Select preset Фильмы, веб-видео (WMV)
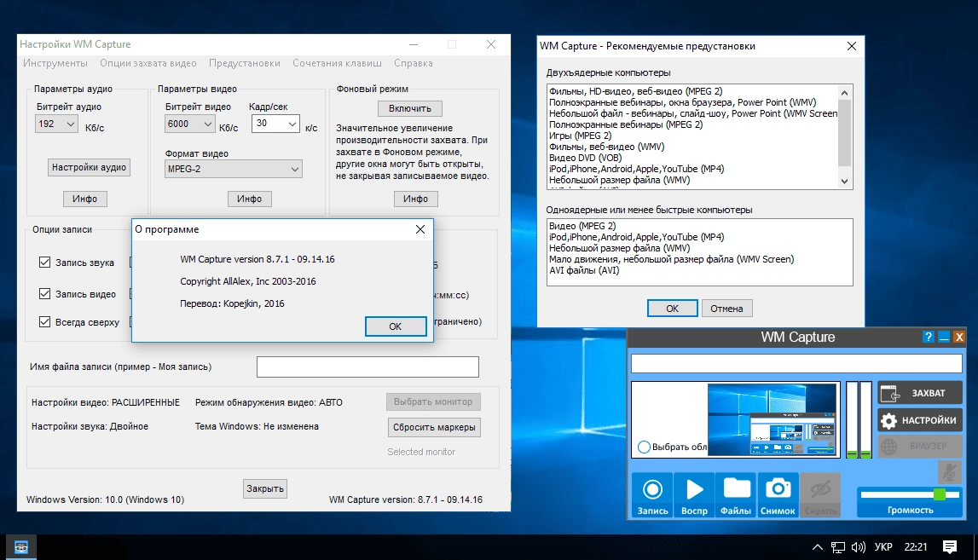Screen dimensions: 978x560 tap(606, 147)
